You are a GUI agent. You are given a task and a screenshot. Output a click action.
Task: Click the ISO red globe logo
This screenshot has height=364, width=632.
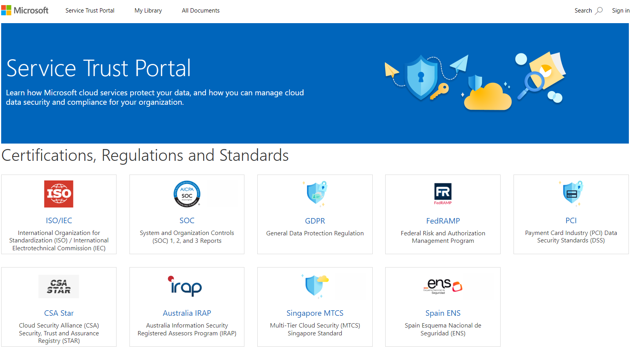[58, 193]
